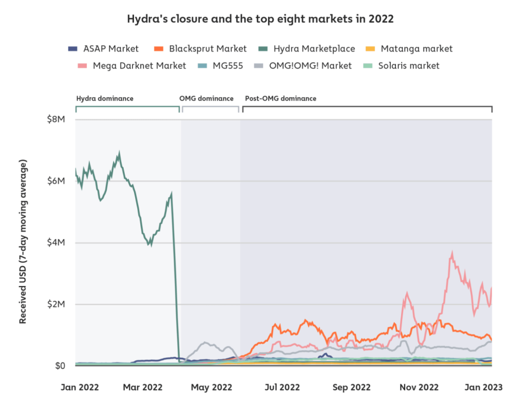The height and width of the screenshot is (413, 532).
Task: Click the OMG!OMG! grey hump around May 2022
Action: [x=206, y=343]
